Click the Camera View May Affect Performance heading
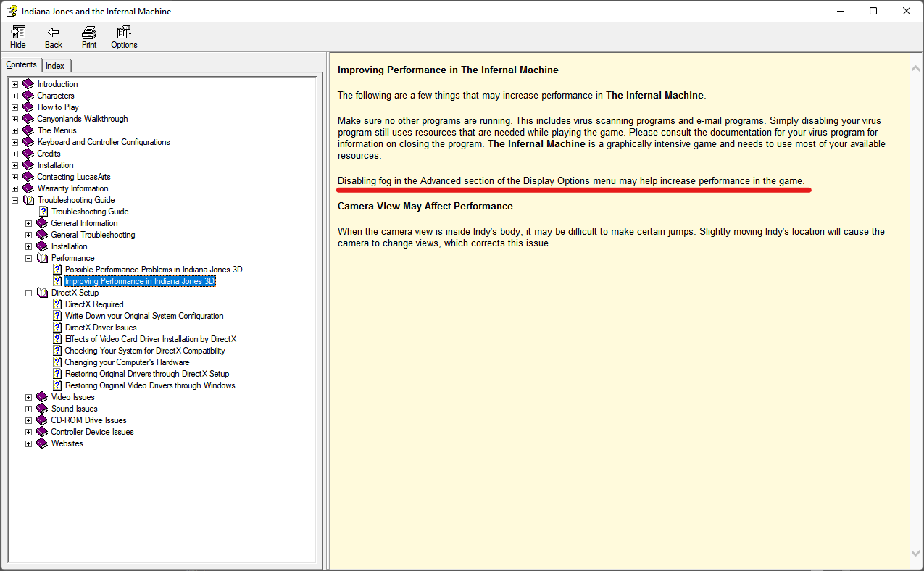 tap(425, 207)
